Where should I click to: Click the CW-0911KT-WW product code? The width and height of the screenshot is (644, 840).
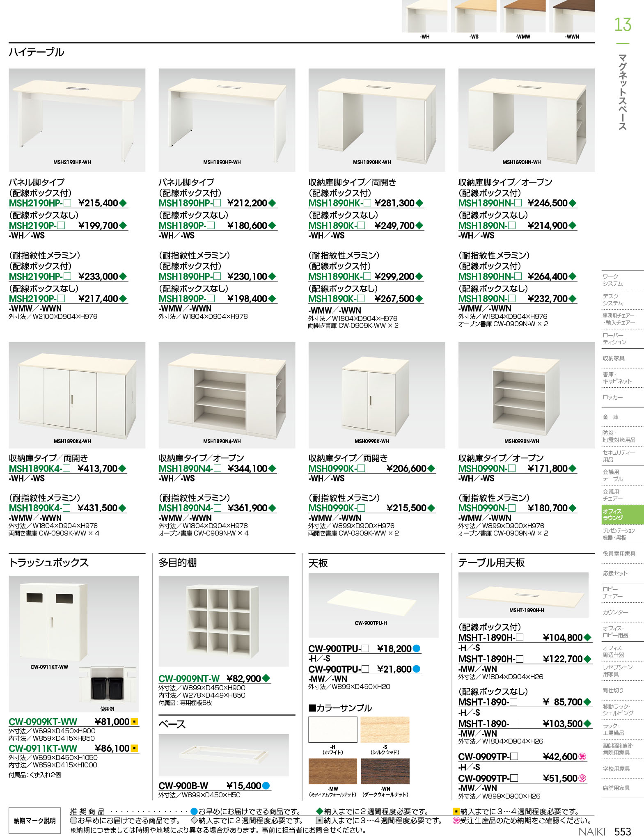[x=43, y=748]
